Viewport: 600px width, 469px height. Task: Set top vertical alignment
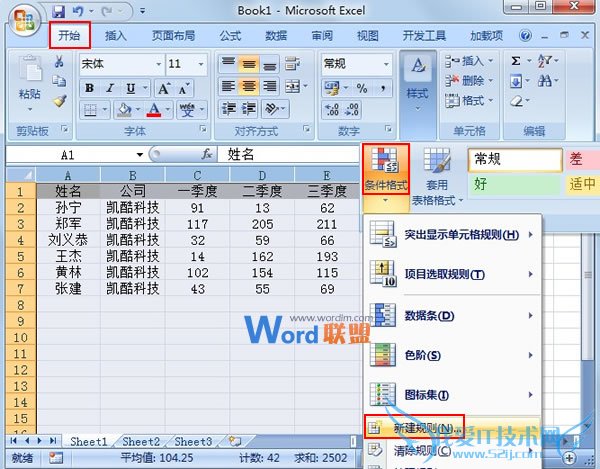pyautogui.click(x=228, y=64)
